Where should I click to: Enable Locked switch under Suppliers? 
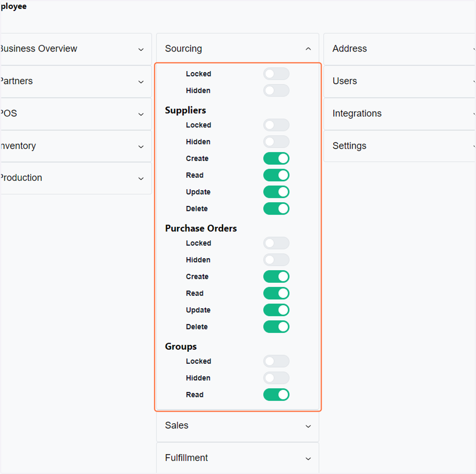click(276, 125)
